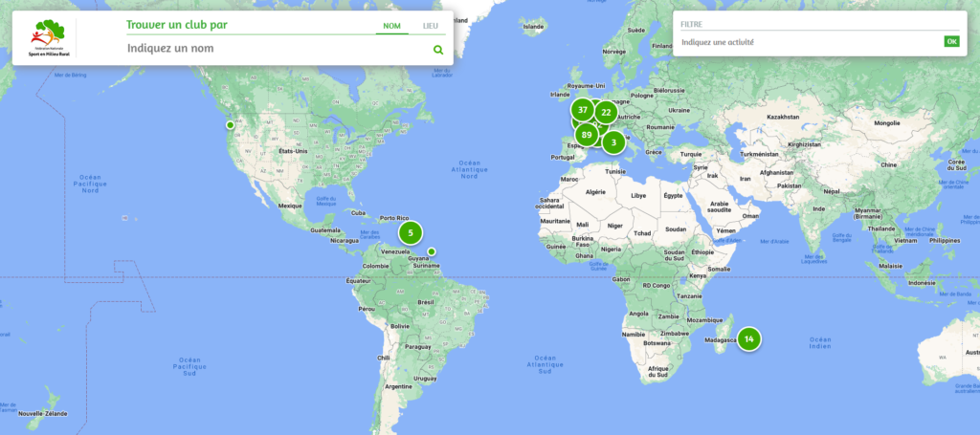This screenshot has height=435, width=980.
Task: Open the cluster marker showing 37 clubs
Action: pos(583,110)
